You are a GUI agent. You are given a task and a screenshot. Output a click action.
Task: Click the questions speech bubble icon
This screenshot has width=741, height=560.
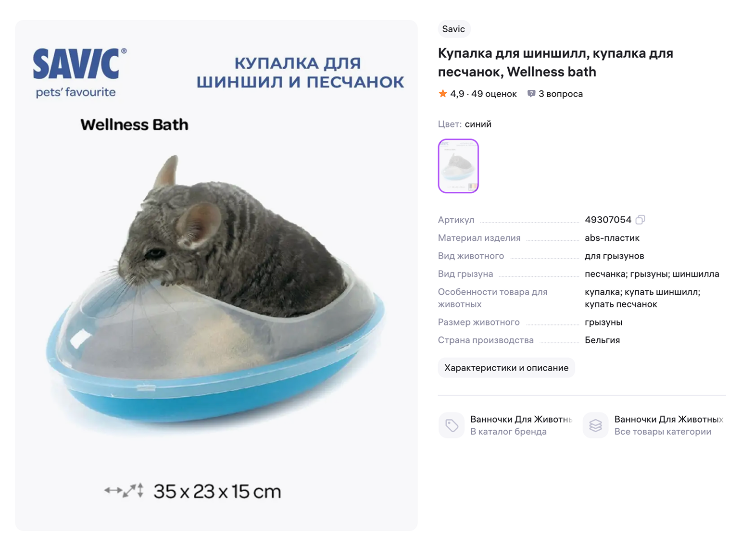tap(531, 94)
